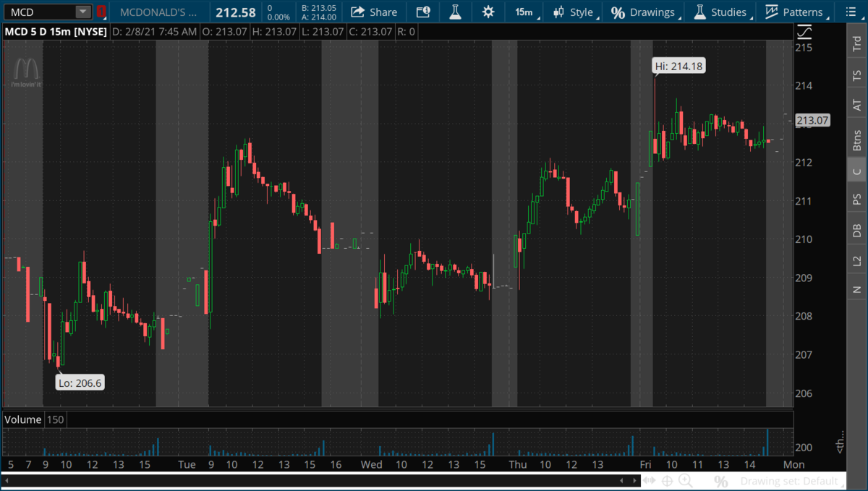The image size is (868, 491).
Task: Click the Share button
Action: tap(374, 12)
